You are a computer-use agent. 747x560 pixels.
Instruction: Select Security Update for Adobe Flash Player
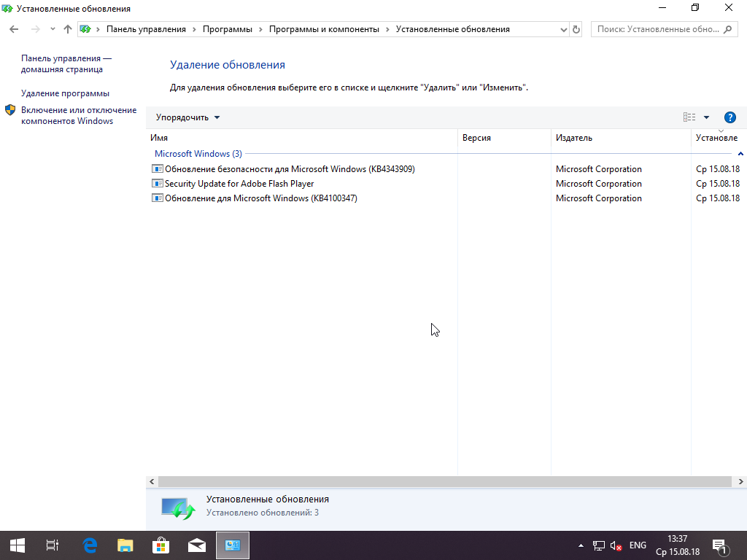pos(446,184)
